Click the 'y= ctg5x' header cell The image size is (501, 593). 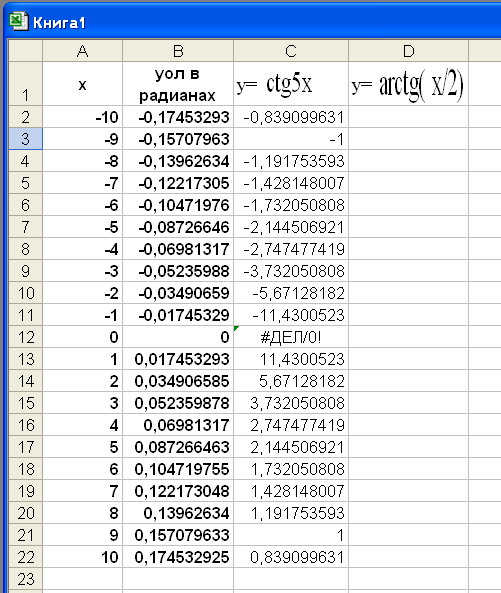coord(291,84)
